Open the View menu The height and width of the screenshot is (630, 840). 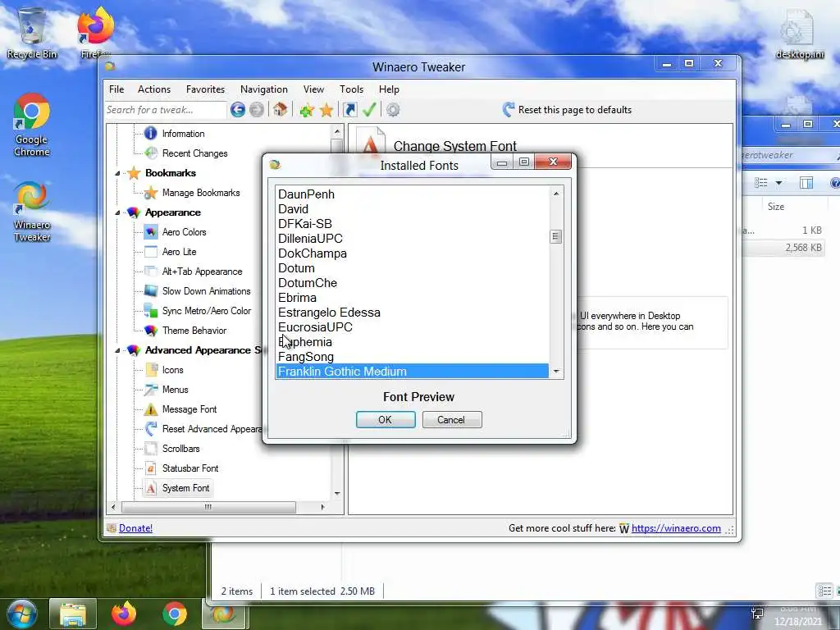(313, 89)
